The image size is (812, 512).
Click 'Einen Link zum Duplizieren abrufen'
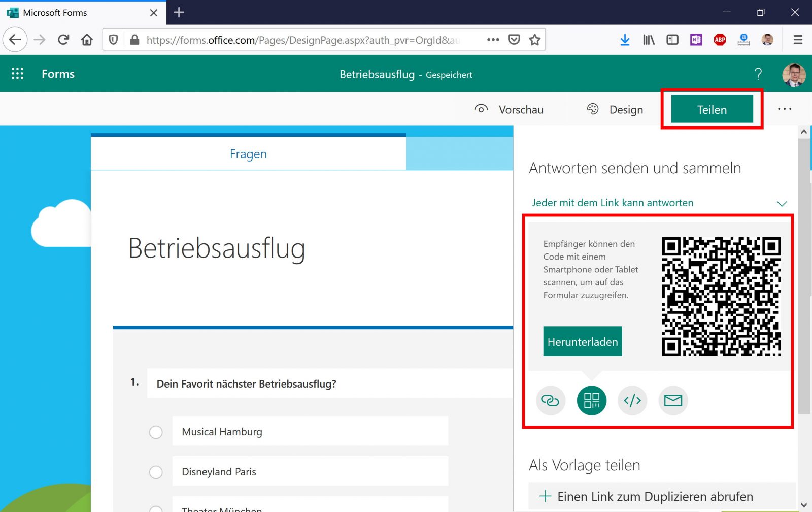coord(655,496)
